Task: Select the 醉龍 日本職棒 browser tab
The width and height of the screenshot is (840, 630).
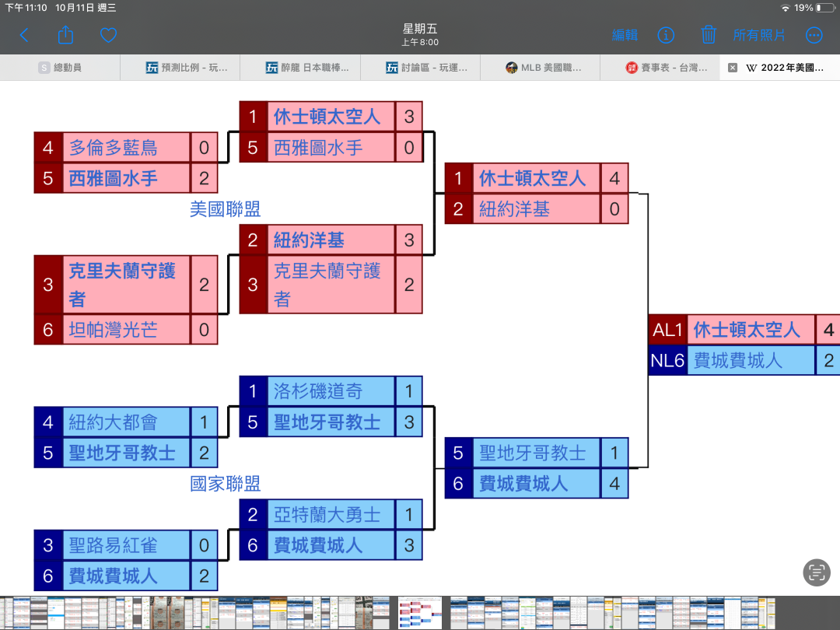Action: pyautogui.click(x=300, y=68)
